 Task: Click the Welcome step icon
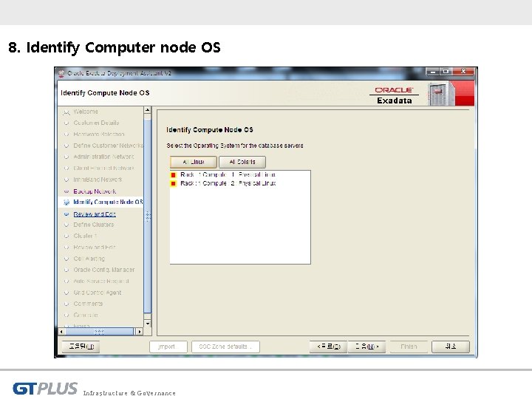[x=66, y=112]
